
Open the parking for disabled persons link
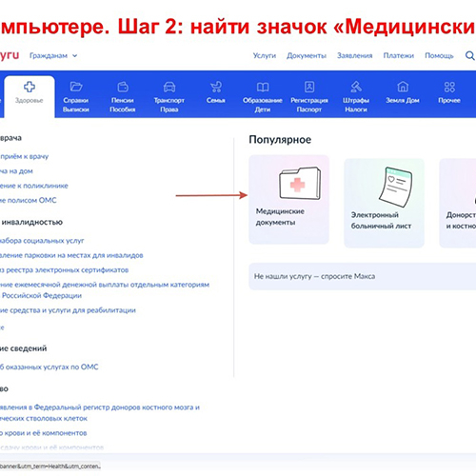click(71, 255)
